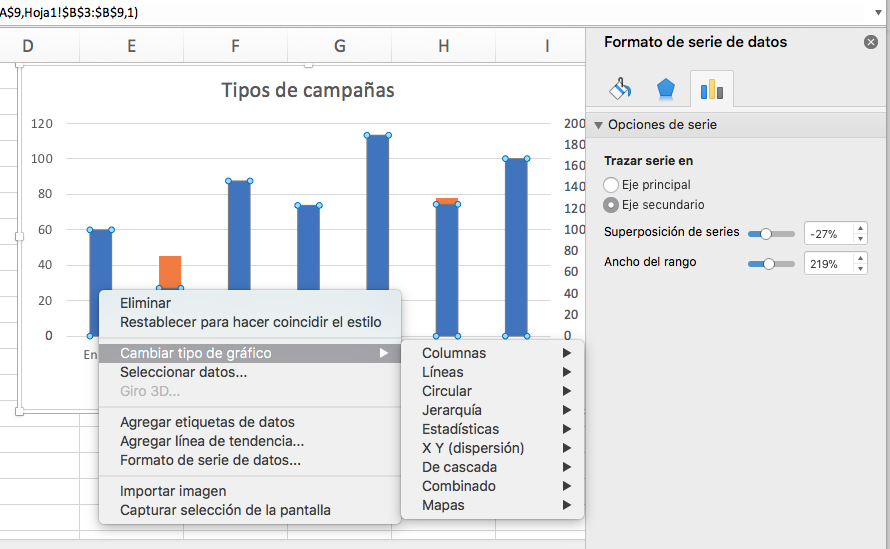890x549 pixels.
Task: Select column H header
Action: click(444, 46)
